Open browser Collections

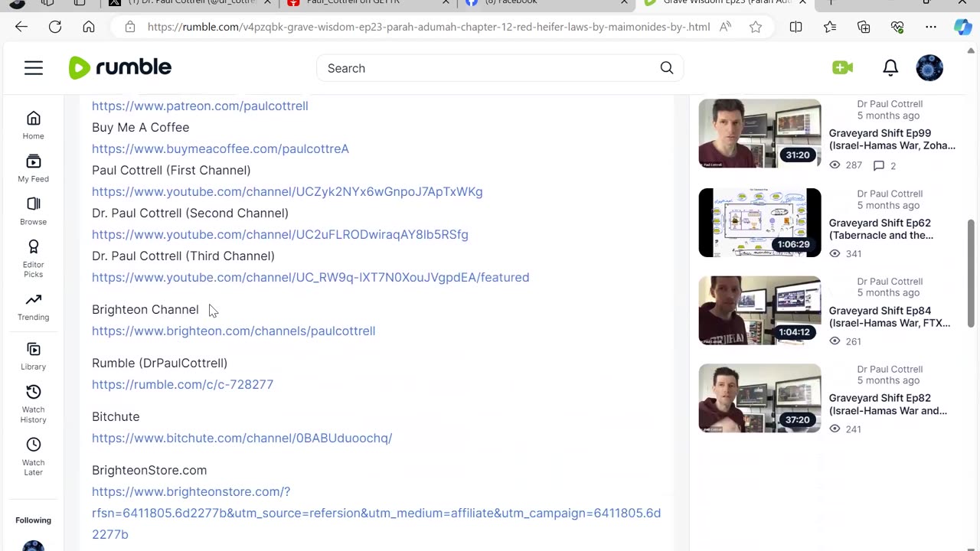click(x=864, y=27)
